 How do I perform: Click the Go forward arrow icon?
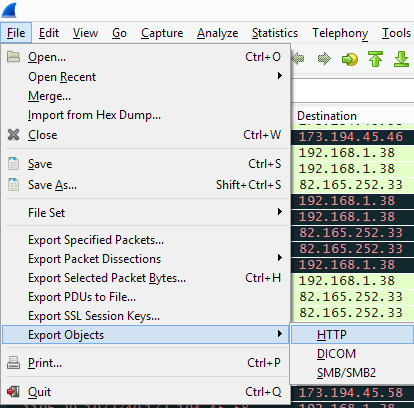(x=324, y=59)
